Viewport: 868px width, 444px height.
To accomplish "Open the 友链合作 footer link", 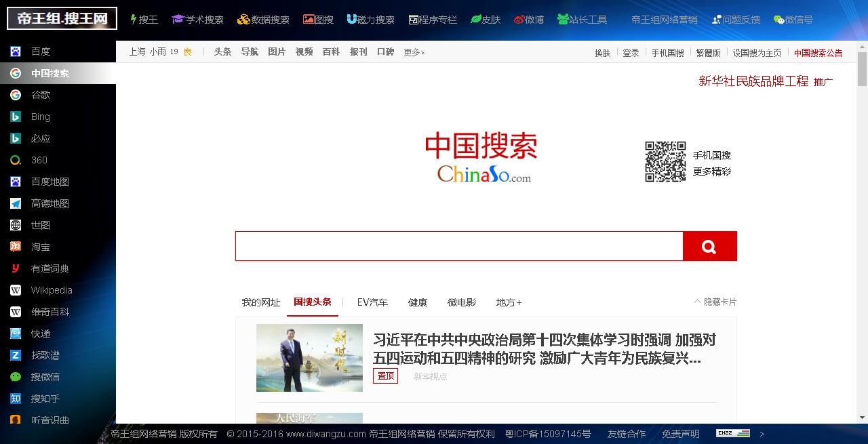I will point(627,434).
